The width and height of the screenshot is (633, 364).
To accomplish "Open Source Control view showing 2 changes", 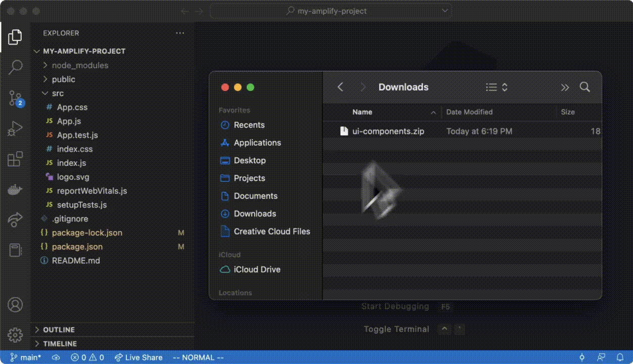I will coord(15,98).
